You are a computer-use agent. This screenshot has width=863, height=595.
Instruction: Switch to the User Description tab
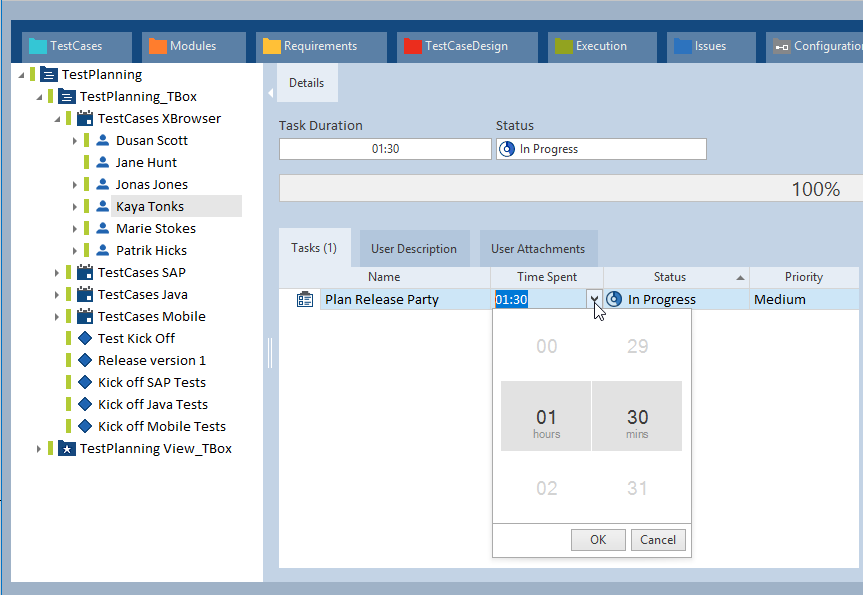coord(413,249)
